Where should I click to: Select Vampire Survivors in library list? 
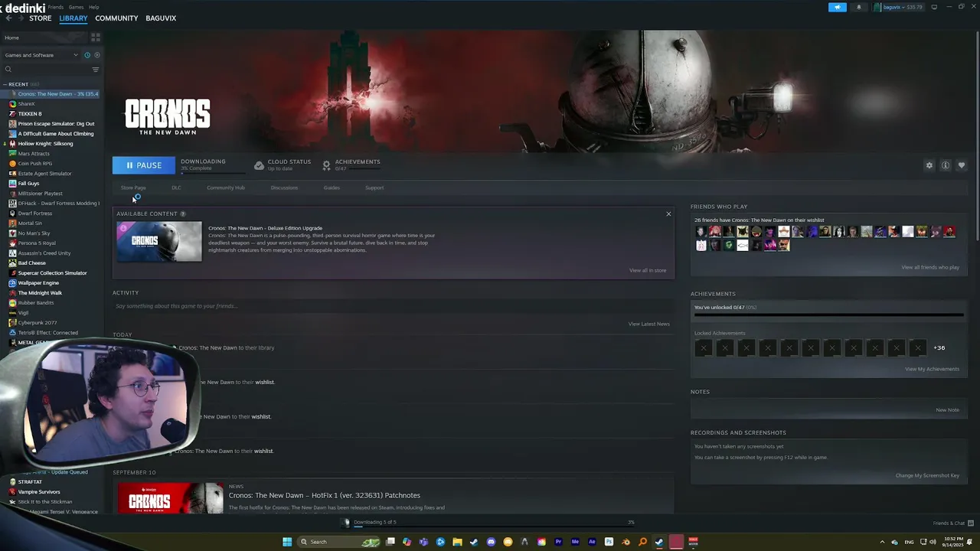(38, 491)
